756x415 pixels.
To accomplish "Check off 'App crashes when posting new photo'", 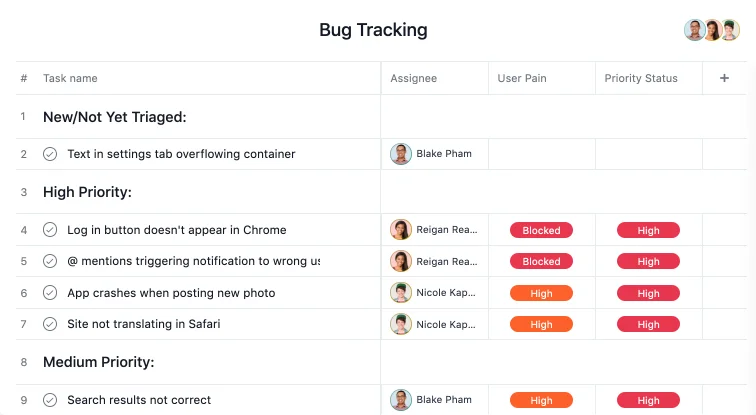I will (50, 293).
